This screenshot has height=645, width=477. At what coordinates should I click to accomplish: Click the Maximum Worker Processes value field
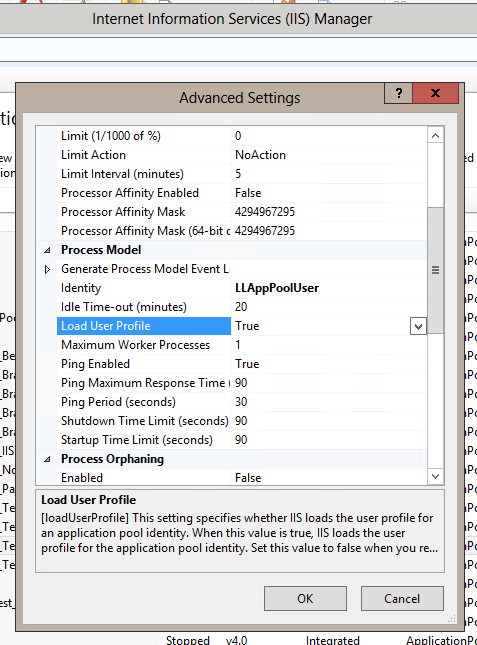(329, 345)
